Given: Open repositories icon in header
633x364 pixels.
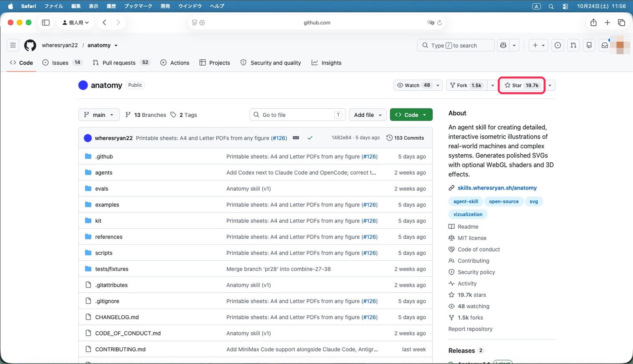Looking at the screenshot, I should [589, 45].
